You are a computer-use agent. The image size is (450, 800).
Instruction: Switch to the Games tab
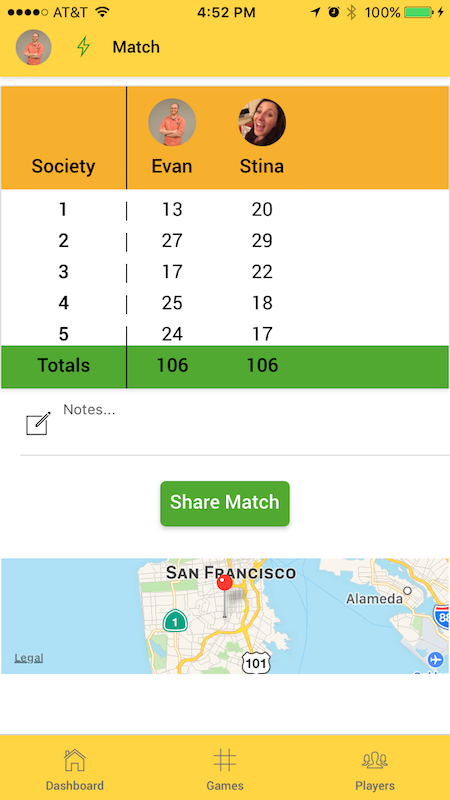click(x=224, y=769)
